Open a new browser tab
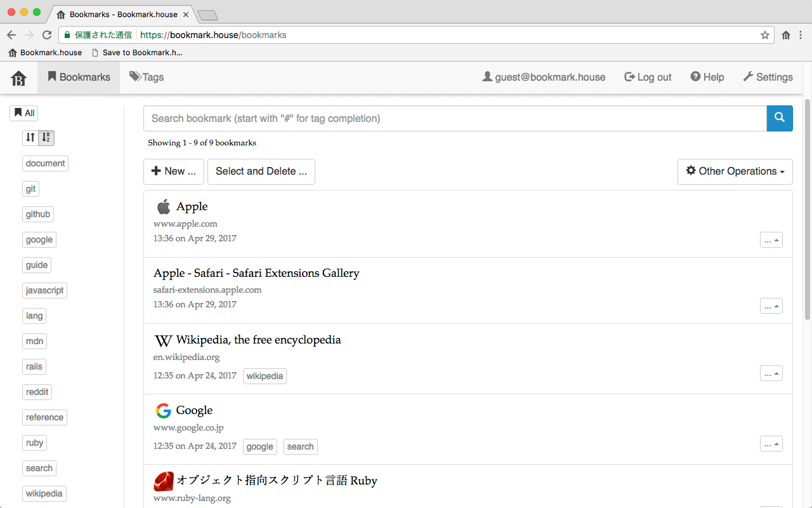The height and width of the screenshot is (508, 812). point(207,15)
